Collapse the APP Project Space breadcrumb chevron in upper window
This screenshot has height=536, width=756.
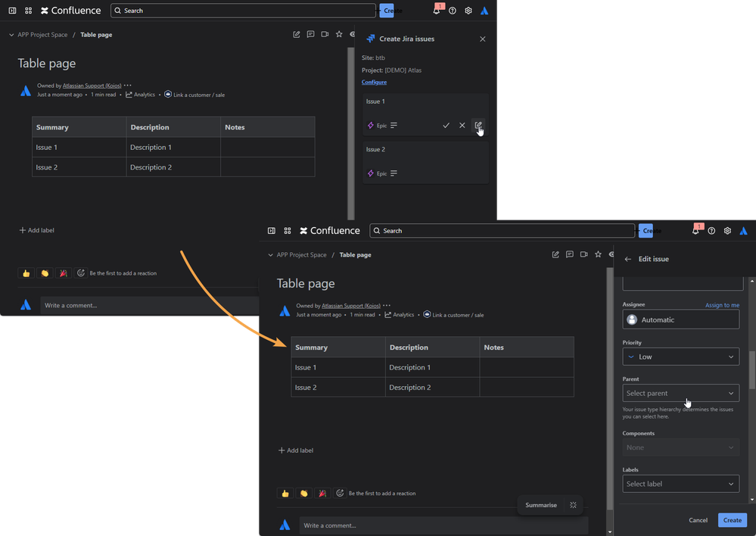coord(11,35)
